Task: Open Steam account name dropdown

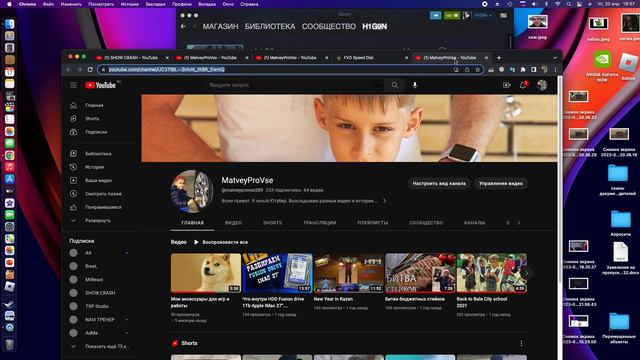Action: (x=483, y=16)
